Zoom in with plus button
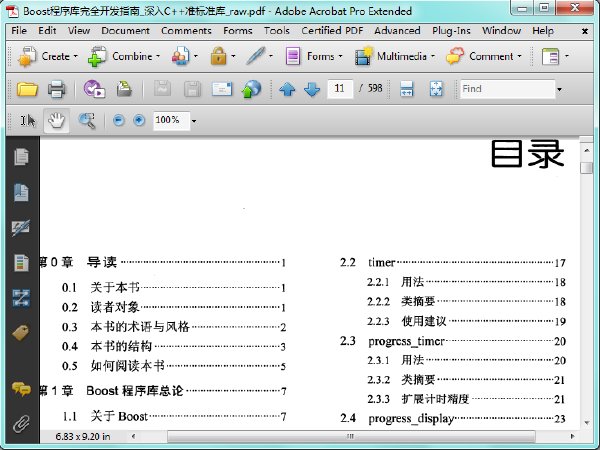The width and height of the screenshot is (600, 450). pyautogui.click(x=139, y=121)
